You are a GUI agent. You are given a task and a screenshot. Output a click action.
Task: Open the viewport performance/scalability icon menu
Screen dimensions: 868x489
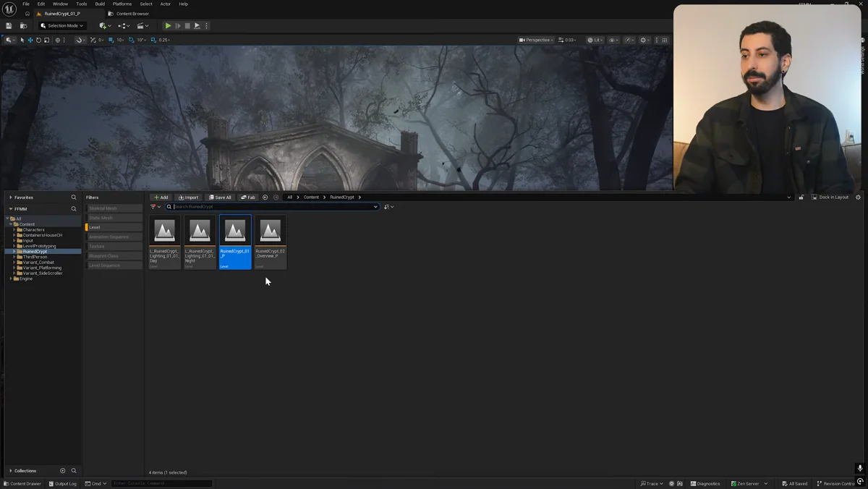(629, 40)
